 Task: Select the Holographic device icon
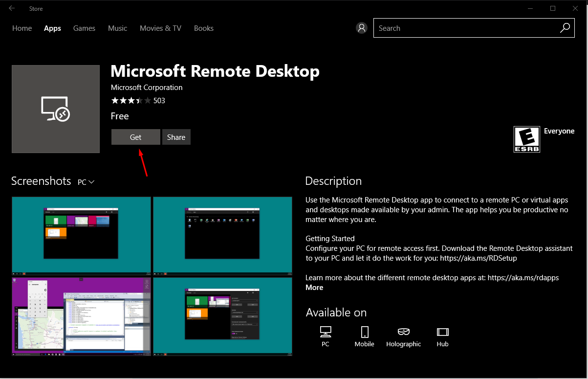403,333
